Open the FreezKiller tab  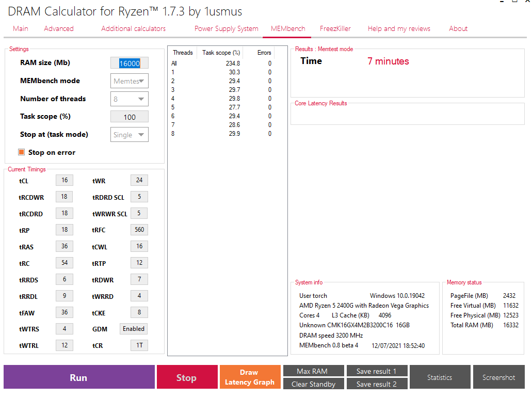pyautogui.click(x=335, y=28)
